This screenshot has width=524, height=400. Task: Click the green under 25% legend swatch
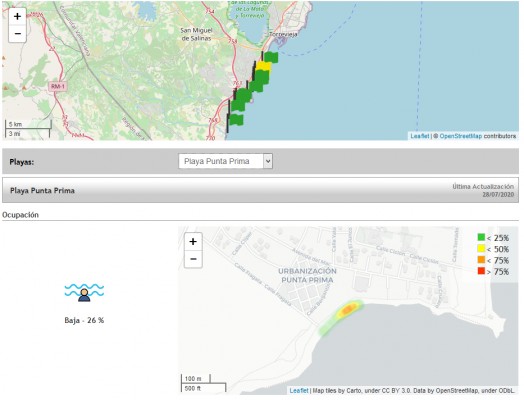481,238
